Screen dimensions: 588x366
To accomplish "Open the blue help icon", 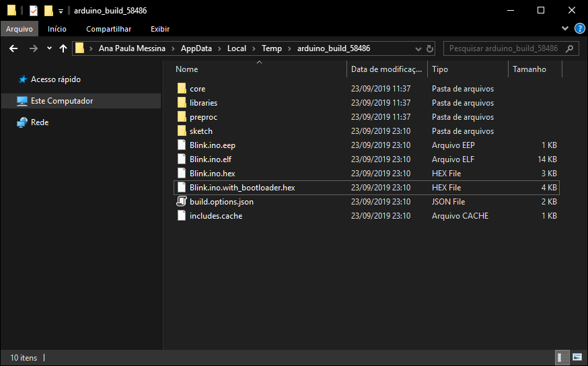I will point(580,28).
